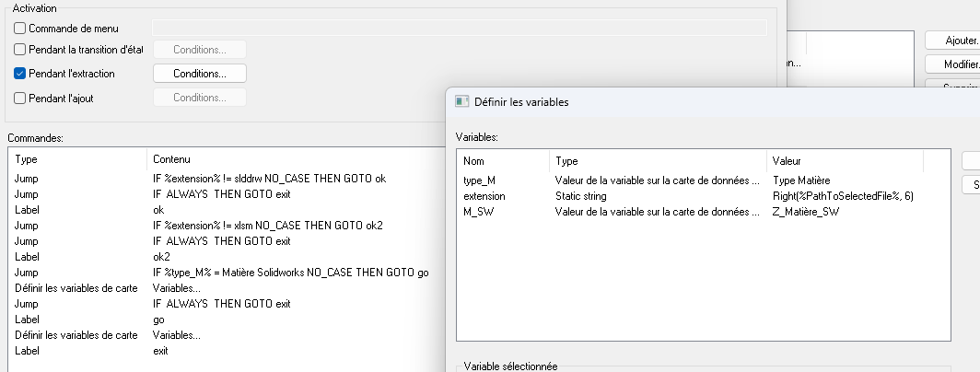The image size is (980, 372).
Task: Open Conditions for Pendant l'extraction
Action: (x=200, y=74)
